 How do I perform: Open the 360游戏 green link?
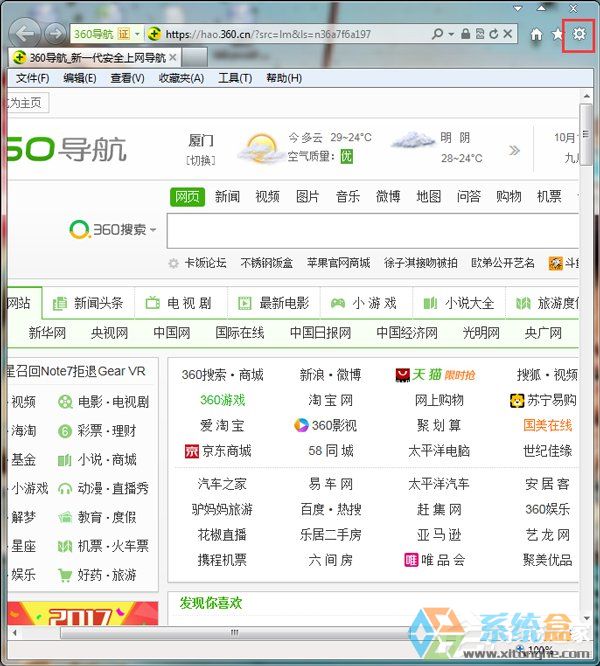[x=223, y=401]
